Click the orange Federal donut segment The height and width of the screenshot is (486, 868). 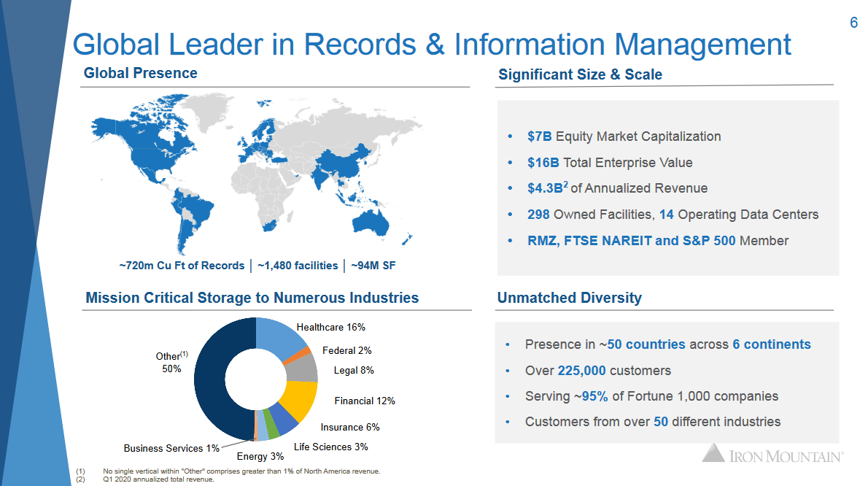tap(298, 355)
